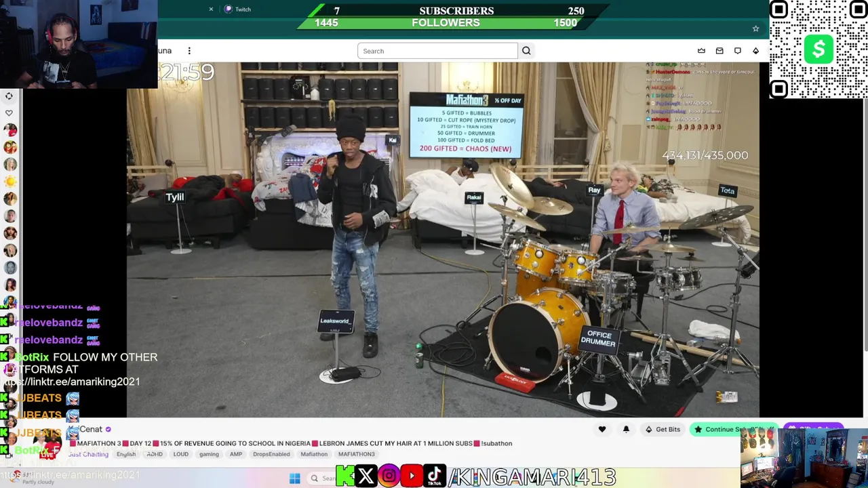Close the browser tab left of Twitch
This screenshot has height=488, width=868.
click(211, 9)
